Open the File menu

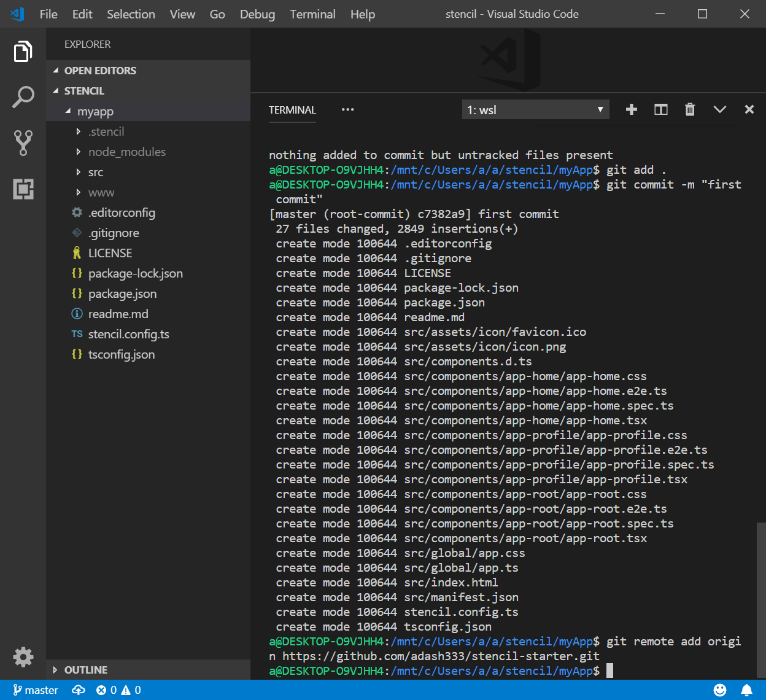(48, 14)
